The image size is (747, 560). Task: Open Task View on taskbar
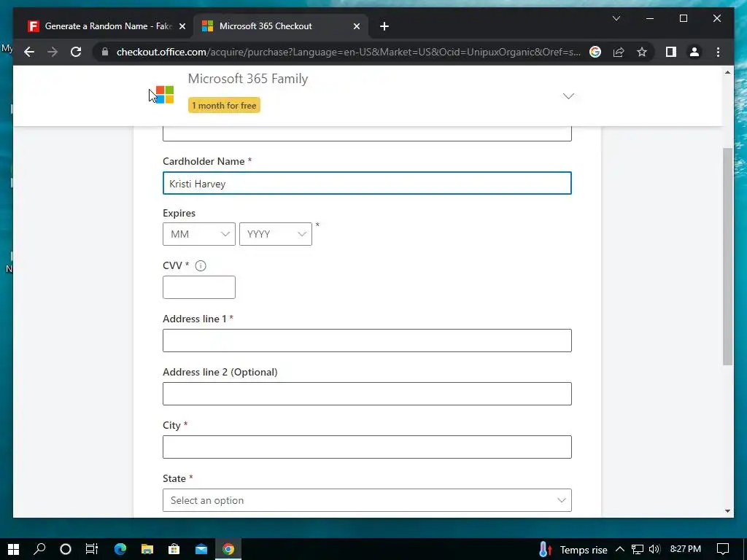click(91, 549)
